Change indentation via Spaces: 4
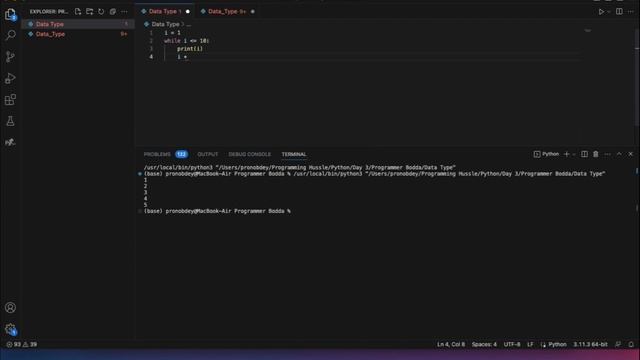The height and width of the screenshot is (360, 640). 484,344
